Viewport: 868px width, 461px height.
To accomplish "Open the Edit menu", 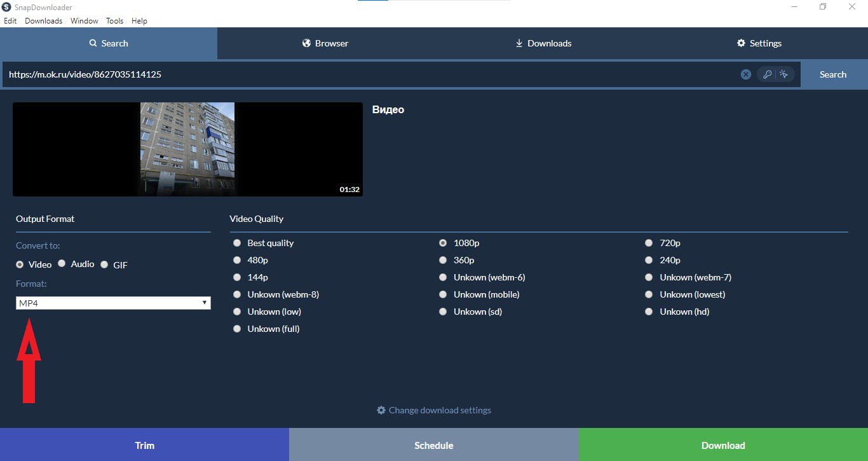I will click(x=10, y=21).
